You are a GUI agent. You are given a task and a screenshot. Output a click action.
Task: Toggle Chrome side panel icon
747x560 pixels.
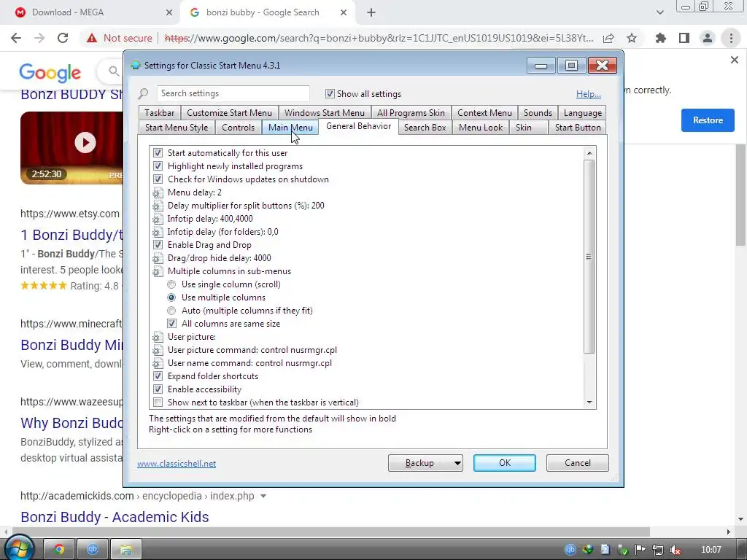[x=684, y=38]
